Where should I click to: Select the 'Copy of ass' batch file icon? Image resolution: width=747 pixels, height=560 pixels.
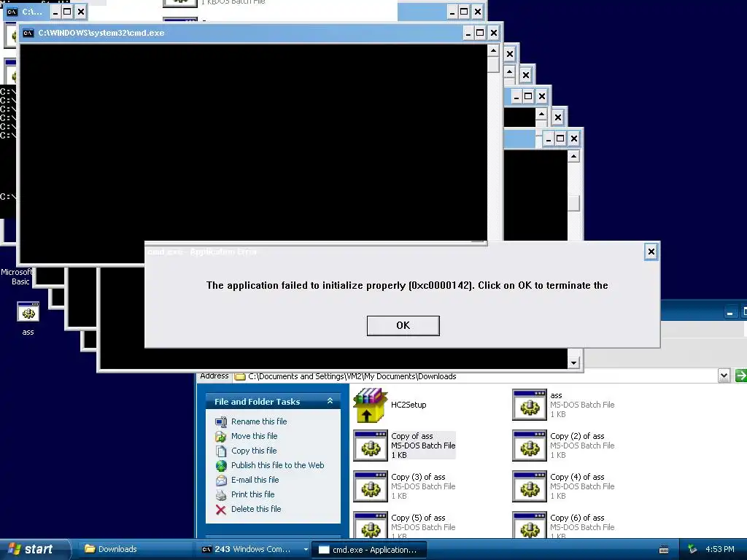[370, 446]
